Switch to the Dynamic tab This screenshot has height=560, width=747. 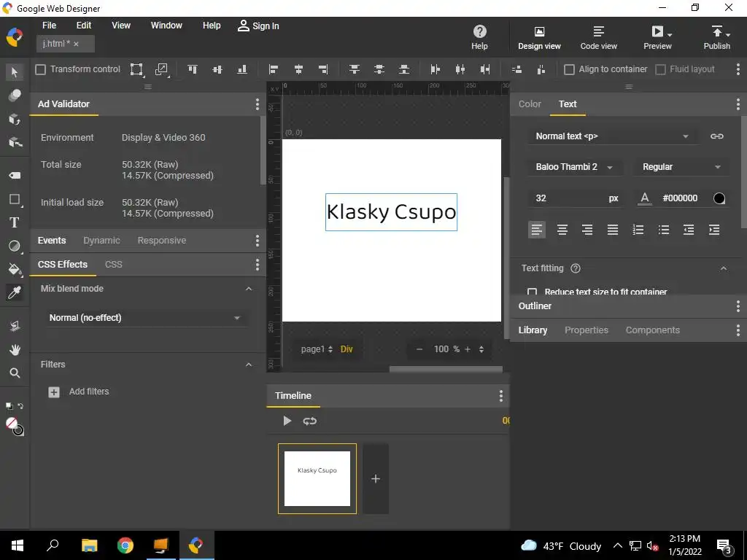pyautogui.click(x=101, y=241)
